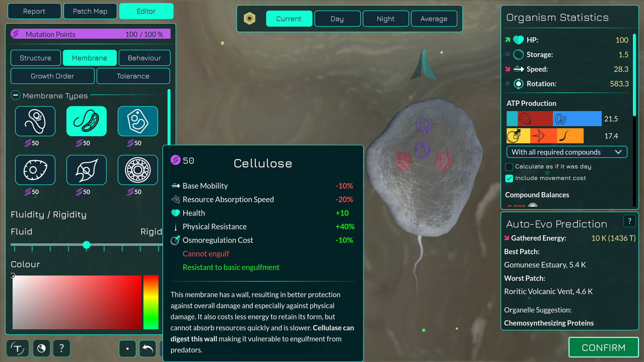
Task: Pick the Silica membrane type icon
Action: [x=138, y=170]
